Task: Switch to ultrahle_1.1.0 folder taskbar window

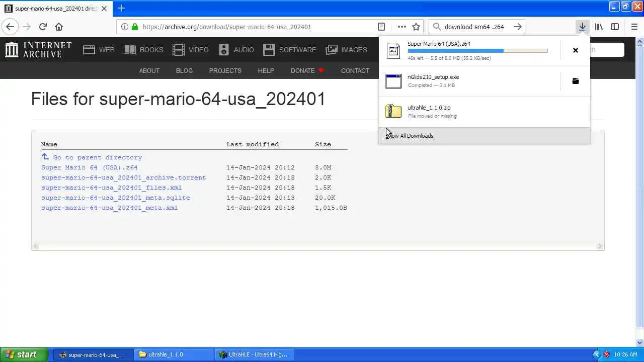Action: click(x=174, y=354)
